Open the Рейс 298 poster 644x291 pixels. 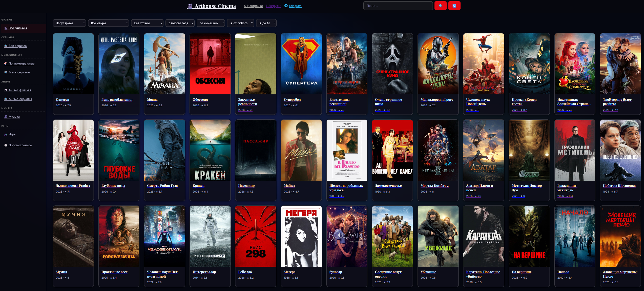[x=256, y=236]
